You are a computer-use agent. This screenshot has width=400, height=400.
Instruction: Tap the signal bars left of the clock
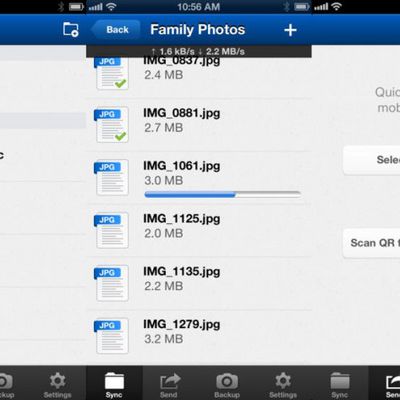[x=96, y=7]
